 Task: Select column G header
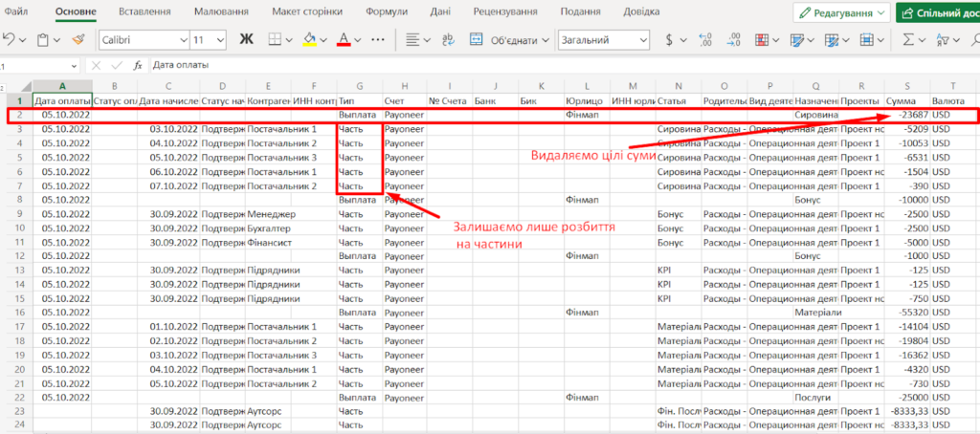coord(360,86)
